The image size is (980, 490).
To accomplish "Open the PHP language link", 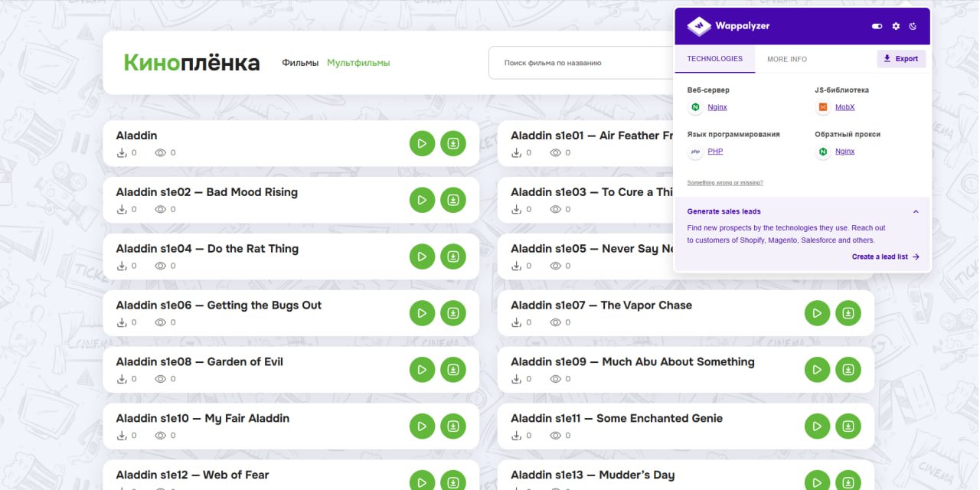I will coord(715,152).
